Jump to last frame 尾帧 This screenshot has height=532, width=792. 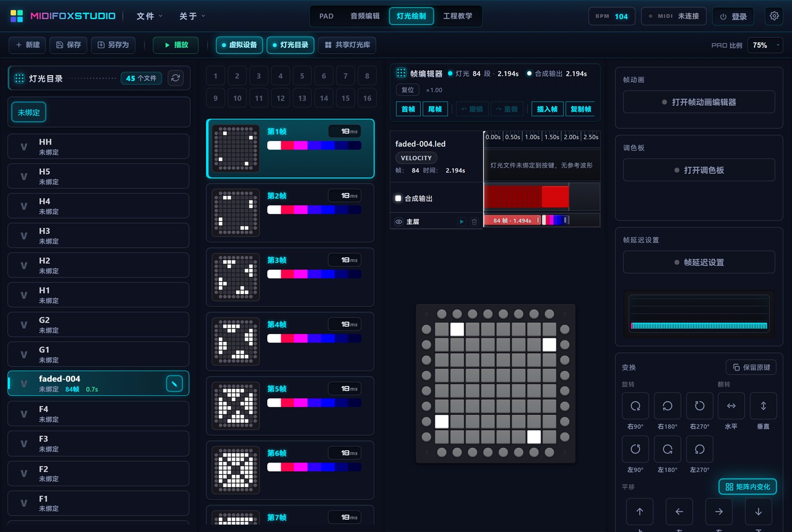[435, 109]
